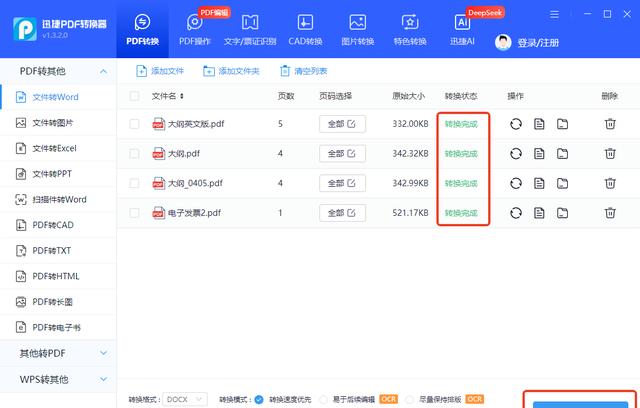Viewport: 640px width, 408px height.
Task: Delete 大纲.pdf with trash icon
Action: click(610, 153)
